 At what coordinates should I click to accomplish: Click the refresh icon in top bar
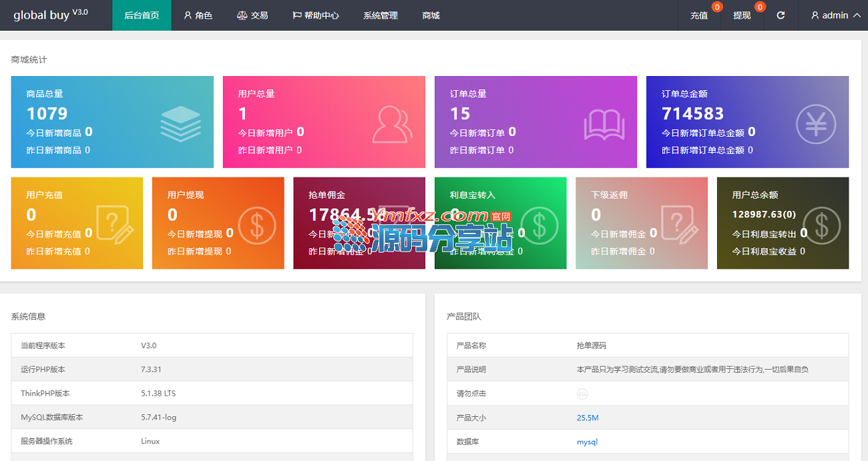[x=781, y=15]
